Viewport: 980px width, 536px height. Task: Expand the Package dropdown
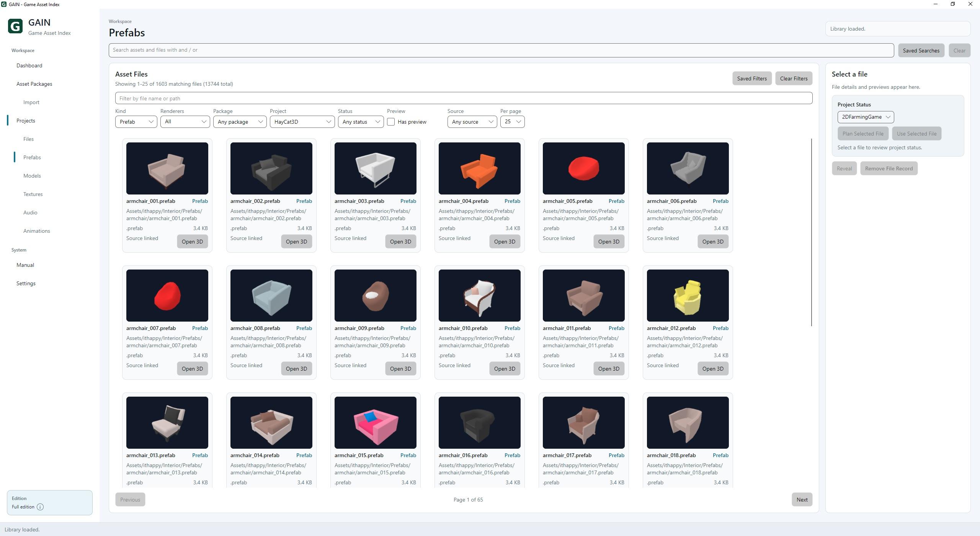240,122
